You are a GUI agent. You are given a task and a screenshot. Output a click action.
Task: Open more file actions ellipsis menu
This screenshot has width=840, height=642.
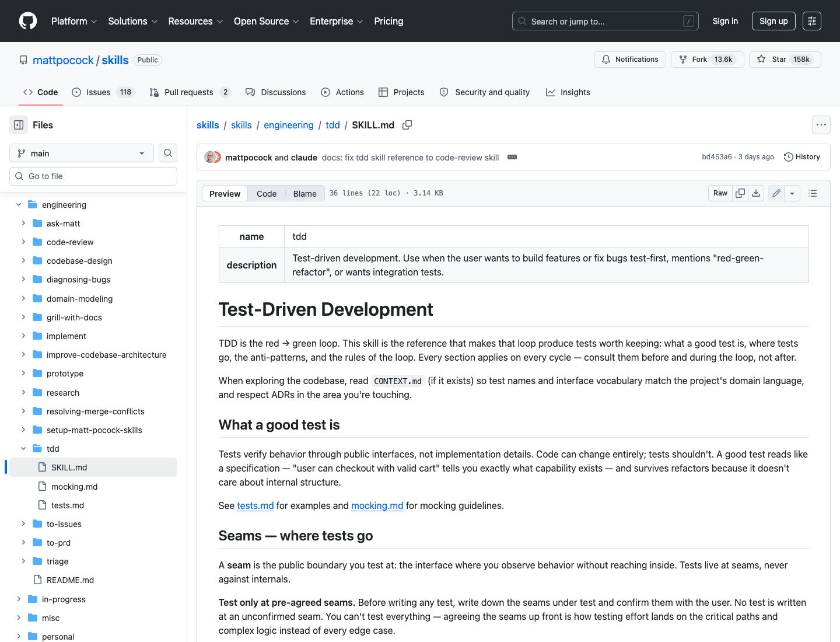pyautogui.click(x=821, y=125)
